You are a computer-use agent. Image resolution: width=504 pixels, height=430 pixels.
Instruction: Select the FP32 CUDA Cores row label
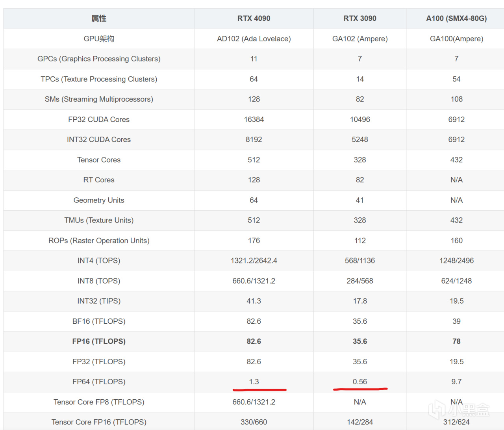(x=99, y=119)
